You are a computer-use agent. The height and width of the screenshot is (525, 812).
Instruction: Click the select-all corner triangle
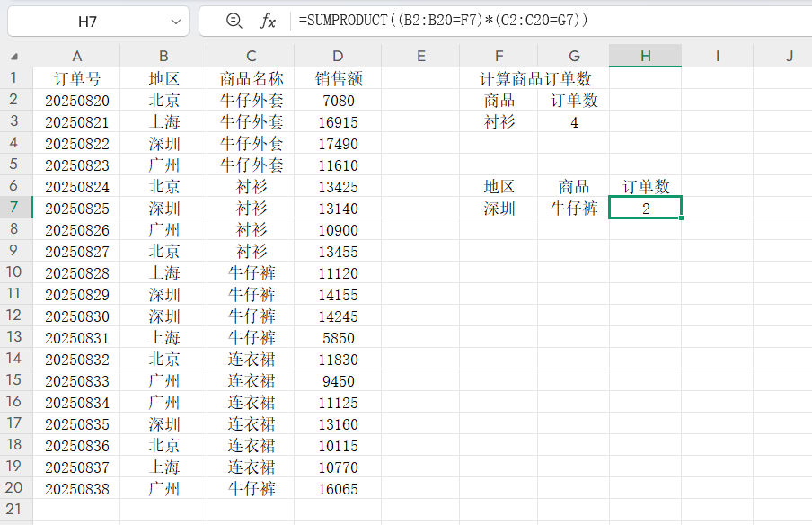coord(15,57)
